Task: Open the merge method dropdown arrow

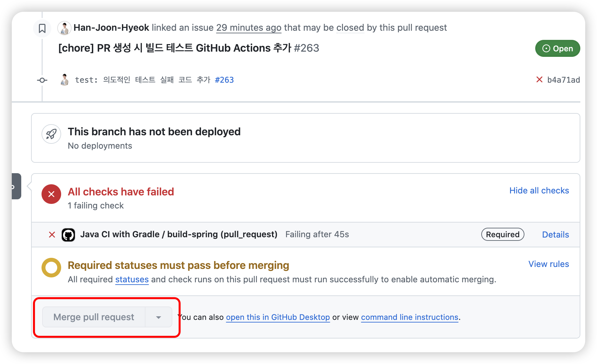Action: pos(159,317)
